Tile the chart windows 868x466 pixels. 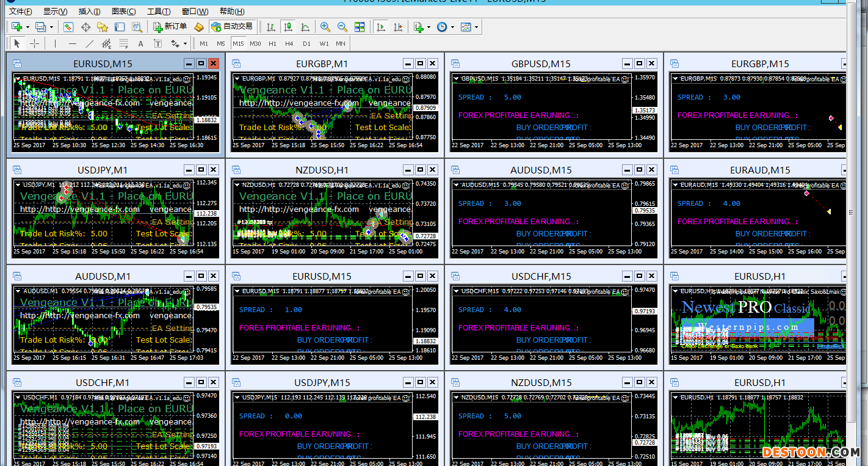[x=360, y=27]
